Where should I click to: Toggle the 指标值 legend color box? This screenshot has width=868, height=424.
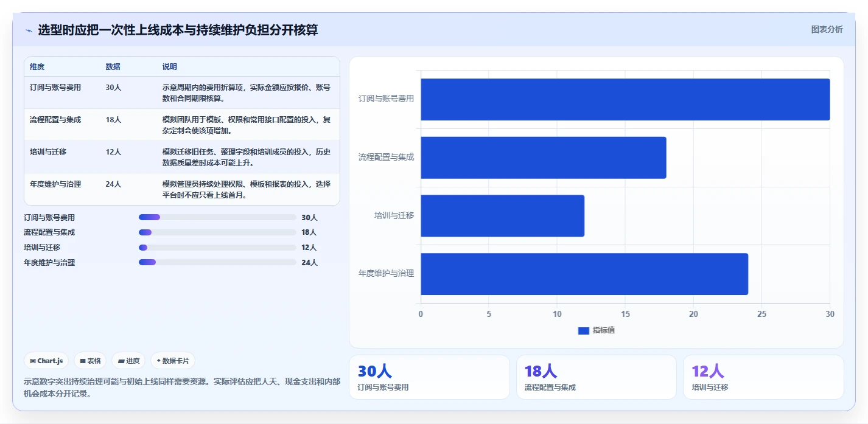pyautogui.click(x=584, y=330)
